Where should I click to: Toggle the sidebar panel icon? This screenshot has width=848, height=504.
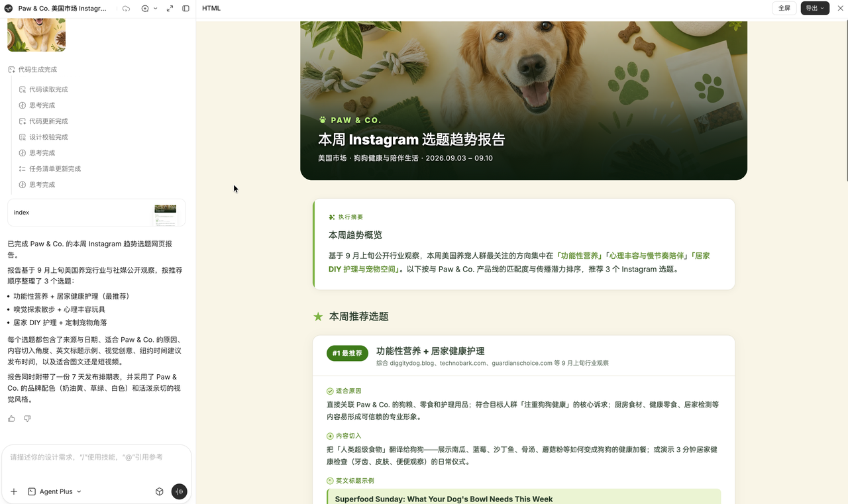(185, 9)
